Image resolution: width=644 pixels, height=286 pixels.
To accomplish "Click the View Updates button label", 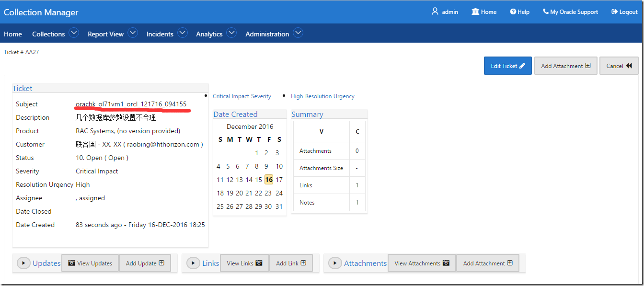I will click(x=95, y=263).
